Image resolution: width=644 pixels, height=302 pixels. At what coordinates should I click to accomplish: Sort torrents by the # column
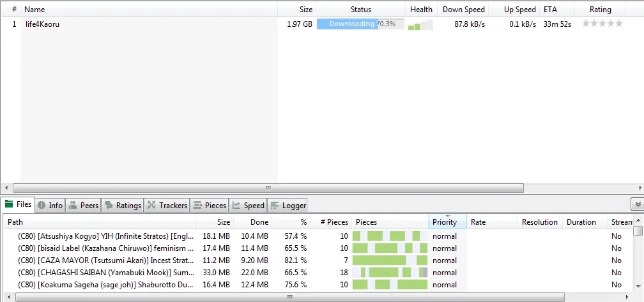11,9
